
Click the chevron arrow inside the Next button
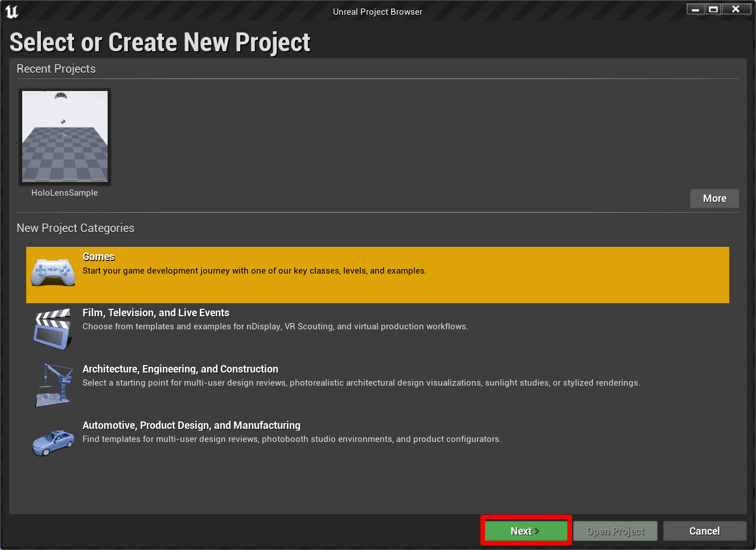click(x=536, y=531)
